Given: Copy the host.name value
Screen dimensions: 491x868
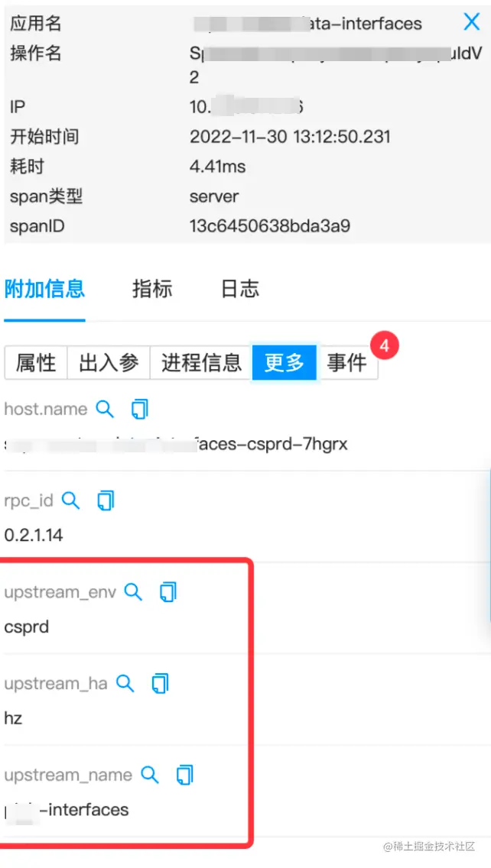Looking at the screenshot, I should pos(140,409).
